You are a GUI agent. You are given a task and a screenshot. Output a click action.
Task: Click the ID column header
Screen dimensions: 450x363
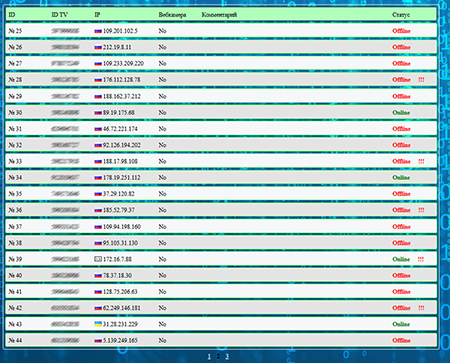coord(12,15)
